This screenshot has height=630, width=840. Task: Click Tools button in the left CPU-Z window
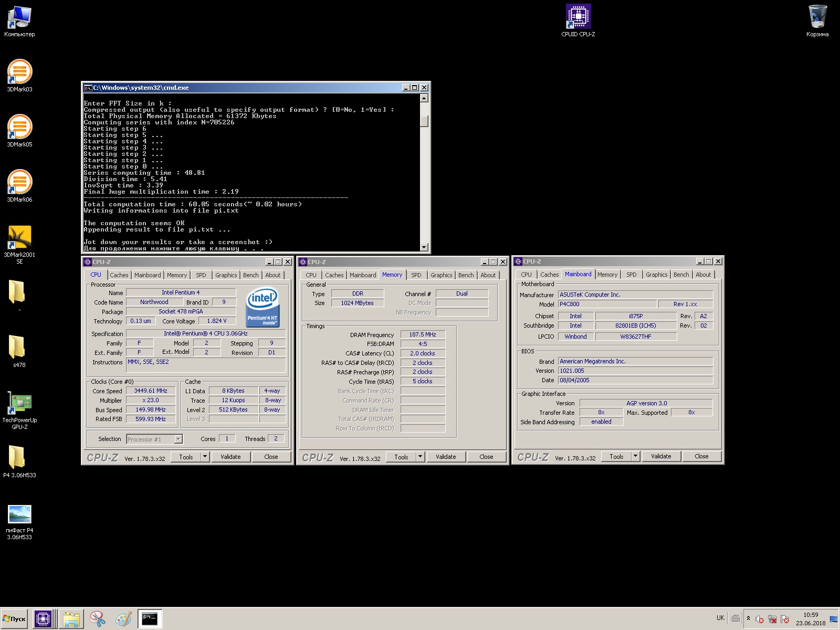click(186, 457)
